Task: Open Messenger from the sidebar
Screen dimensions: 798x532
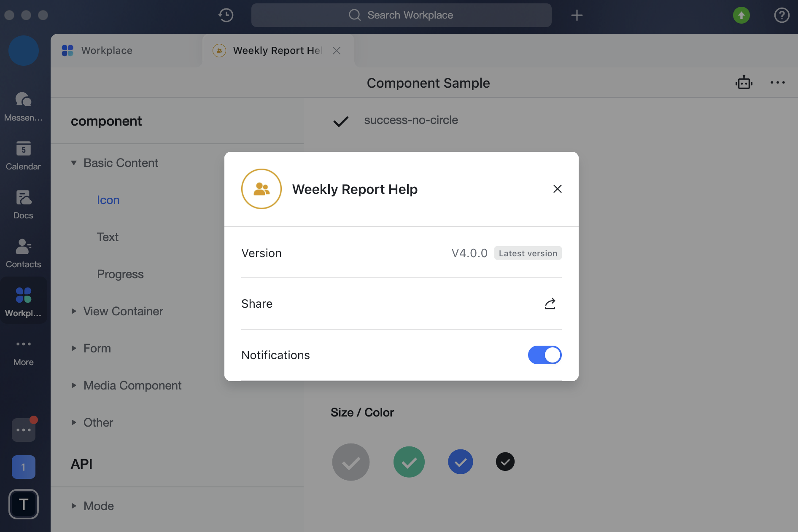Action: click(23, 106)
